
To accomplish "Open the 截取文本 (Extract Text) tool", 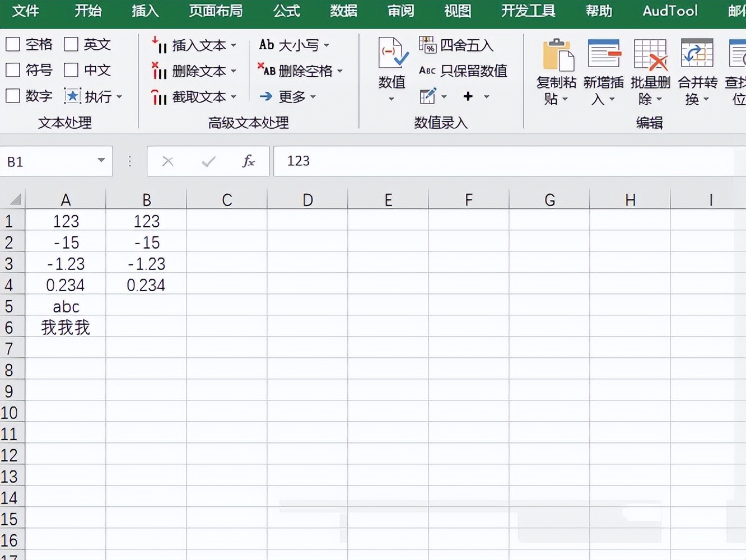I will [193, 96].
